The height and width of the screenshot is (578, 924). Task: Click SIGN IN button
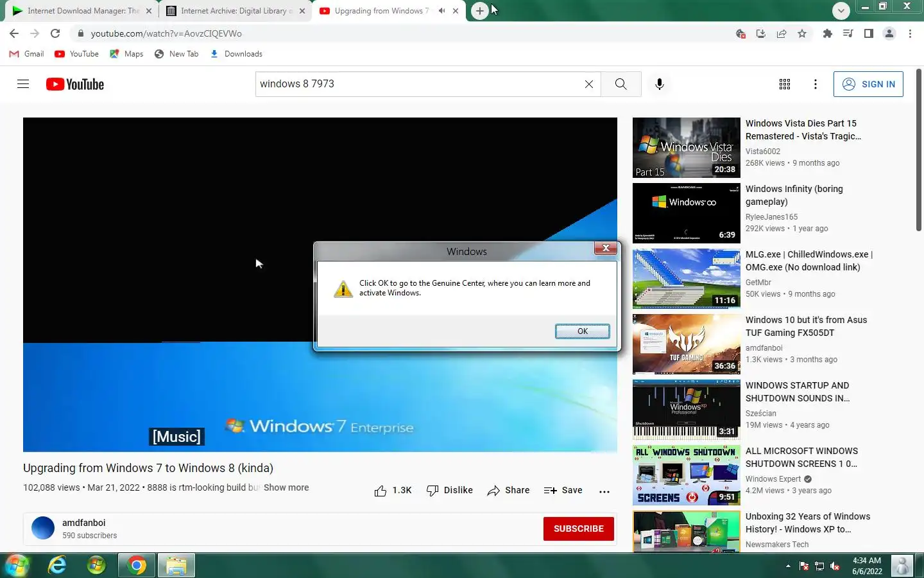pos(868,84)
